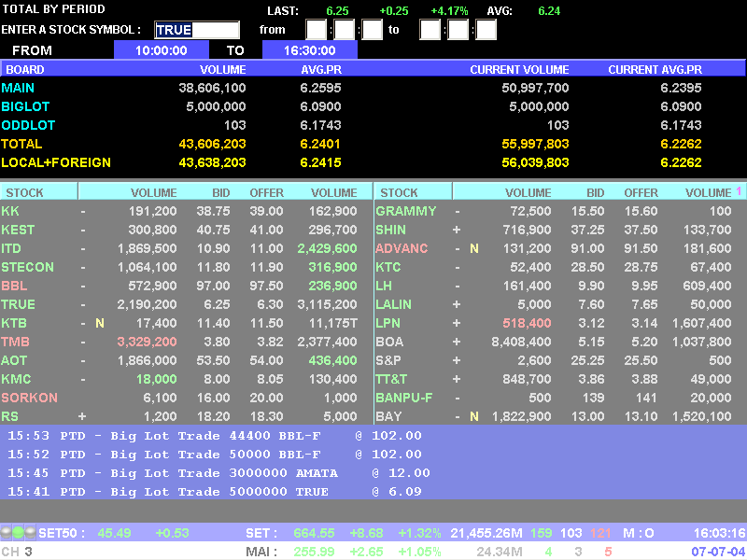Click the SET50 index value 45.49
The image size is (747, 560).
click(114, 533)
